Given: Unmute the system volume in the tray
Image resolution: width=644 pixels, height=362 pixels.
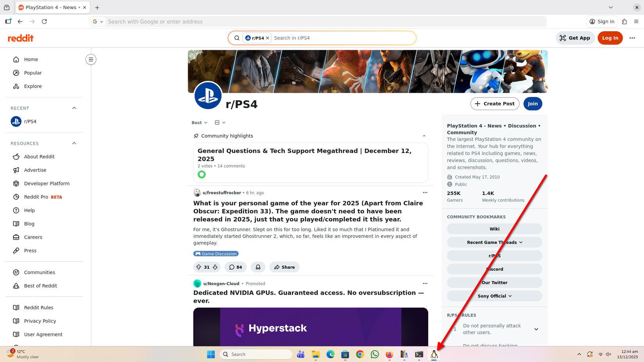Looking at the screenshot, I should point(608,354).
